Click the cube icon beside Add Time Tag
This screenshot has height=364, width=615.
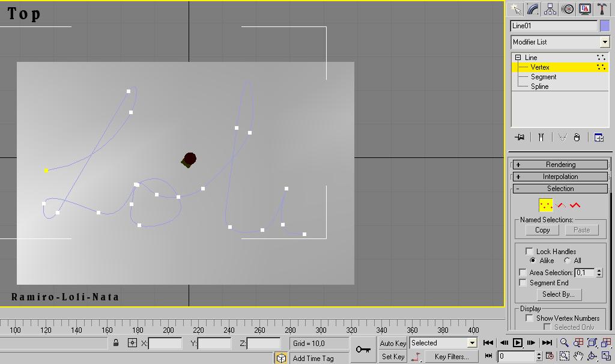click(x=281, y=358)
